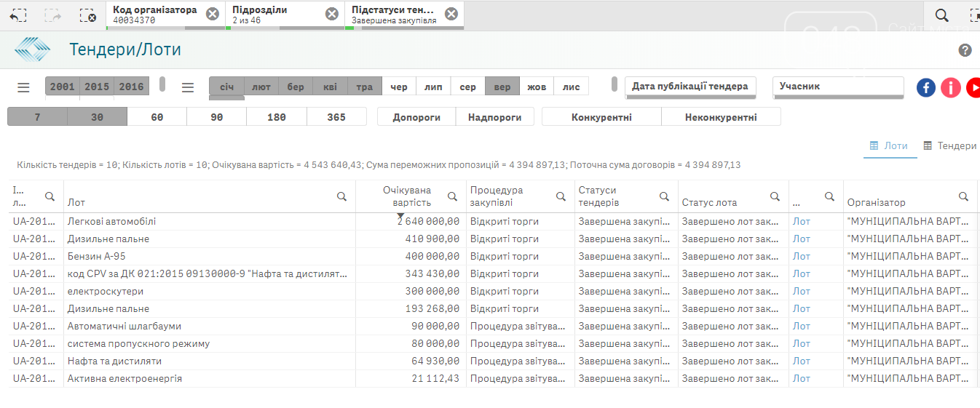Screen dimensions: 980x408
Task: Expand the Учасник filter
Action: pyautogui.click(x=838, y=87)
